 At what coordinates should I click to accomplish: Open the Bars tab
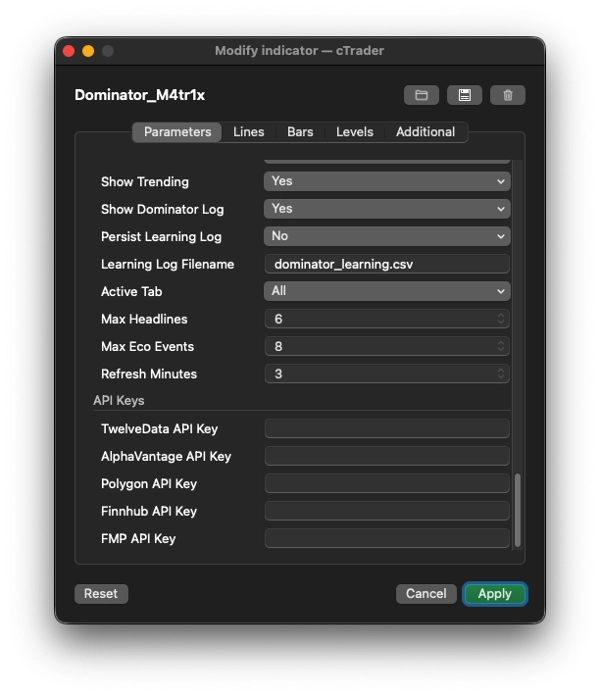pos(300,132)
